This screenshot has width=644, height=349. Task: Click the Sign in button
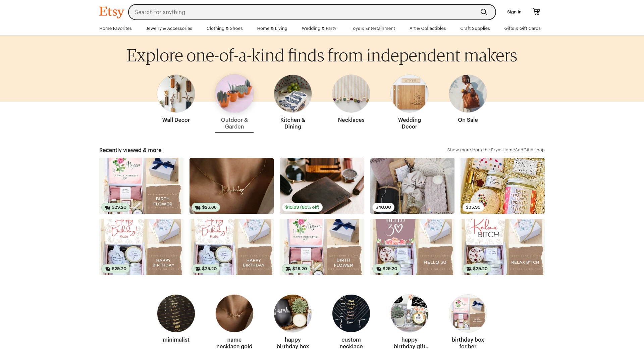514,12
